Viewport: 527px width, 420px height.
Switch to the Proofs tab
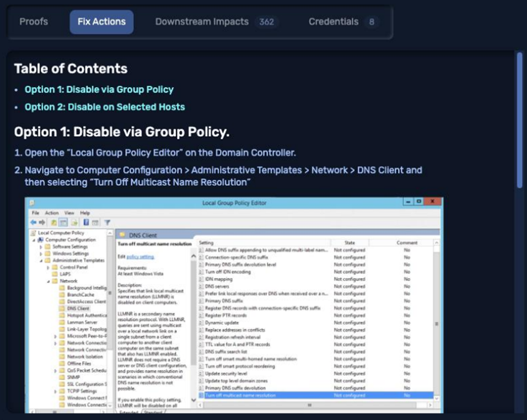tap(34, 22)
